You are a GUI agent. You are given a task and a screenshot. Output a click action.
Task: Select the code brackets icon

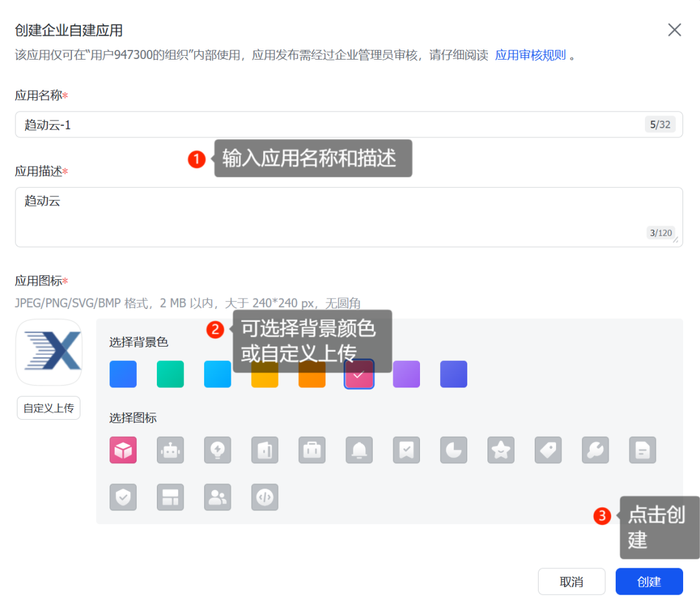pyautogui.click(x=264, y=497)
